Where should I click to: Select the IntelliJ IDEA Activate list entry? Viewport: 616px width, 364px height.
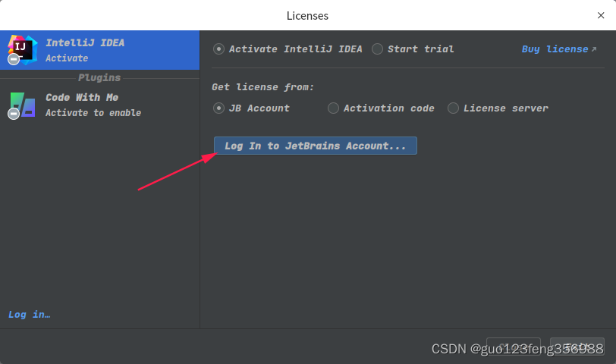point(100,50)
